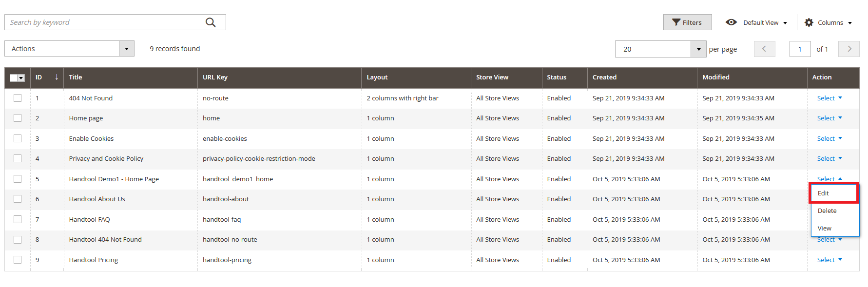Viewport: 868px width, 287px height.
Task: Click inside the Search by keyword field
Action: point(97,22)
